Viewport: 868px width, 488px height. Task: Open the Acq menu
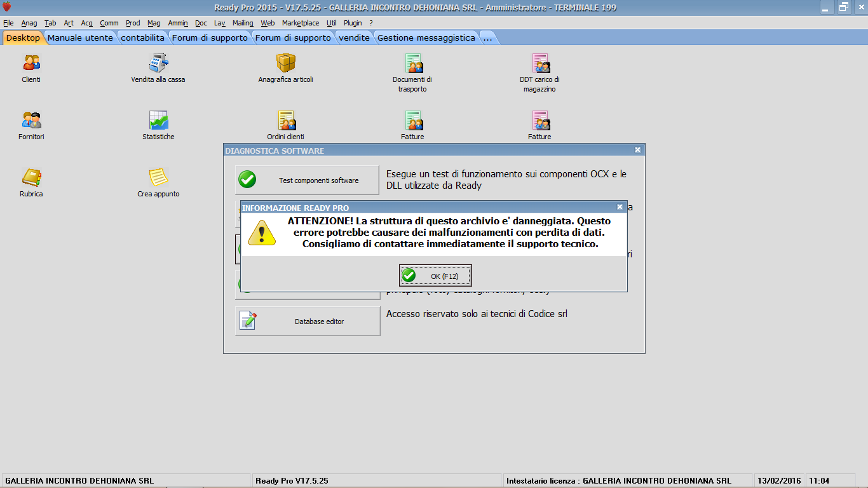click(x=87, y=23)
